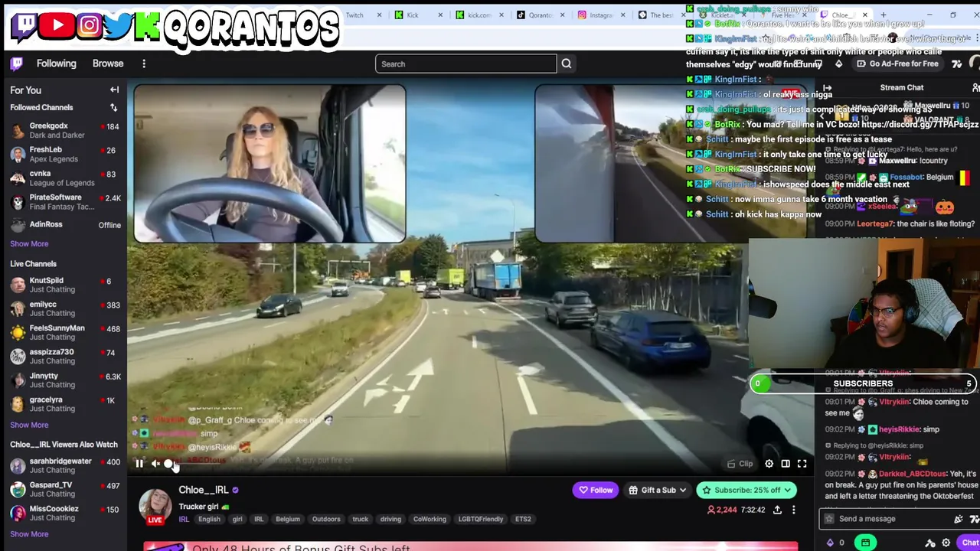
Task: Open the more options dots beside Browse
Action: point(144,64)
